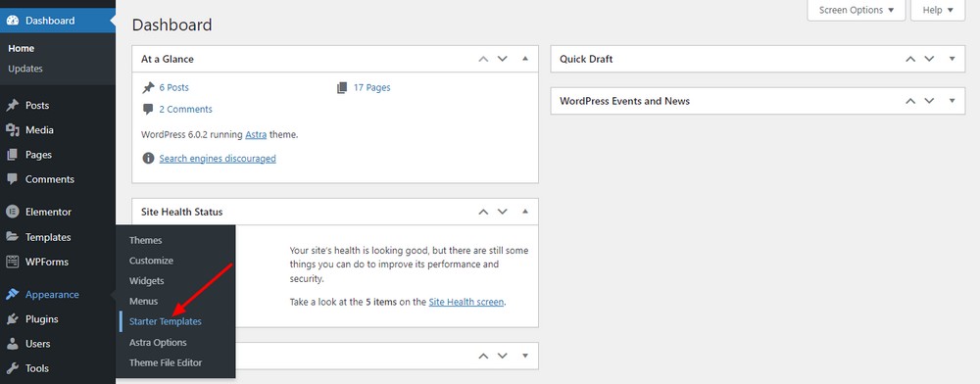Click the Astra theme link

point(256,134)
